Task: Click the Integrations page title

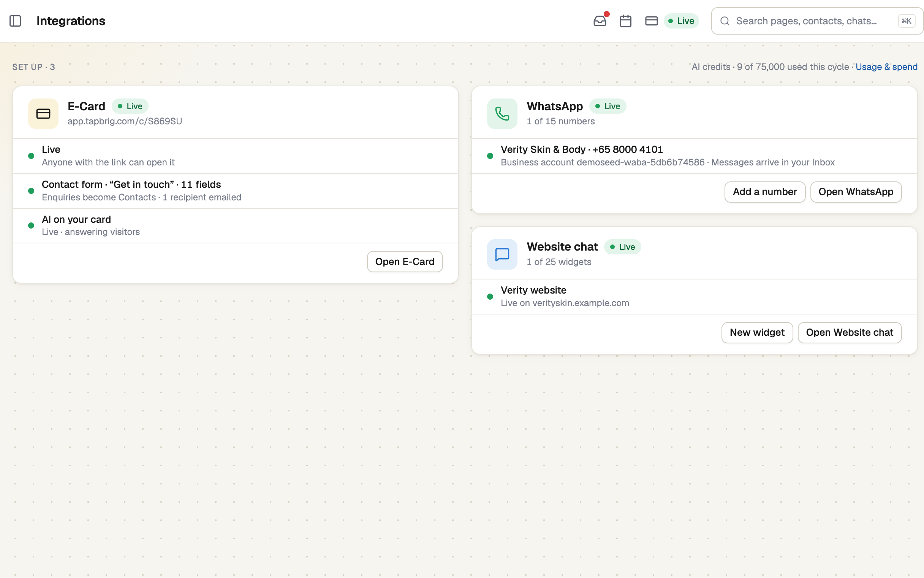Action: [x=71, y=21]
